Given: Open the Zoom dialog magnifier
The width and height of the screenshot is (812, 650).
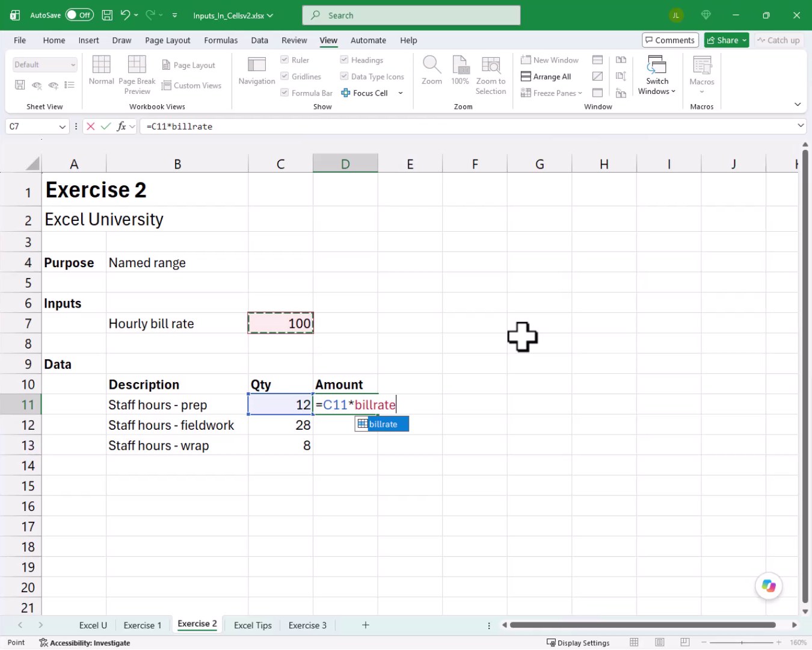Looking at the screenshot, I should click(x=432, y=70).
